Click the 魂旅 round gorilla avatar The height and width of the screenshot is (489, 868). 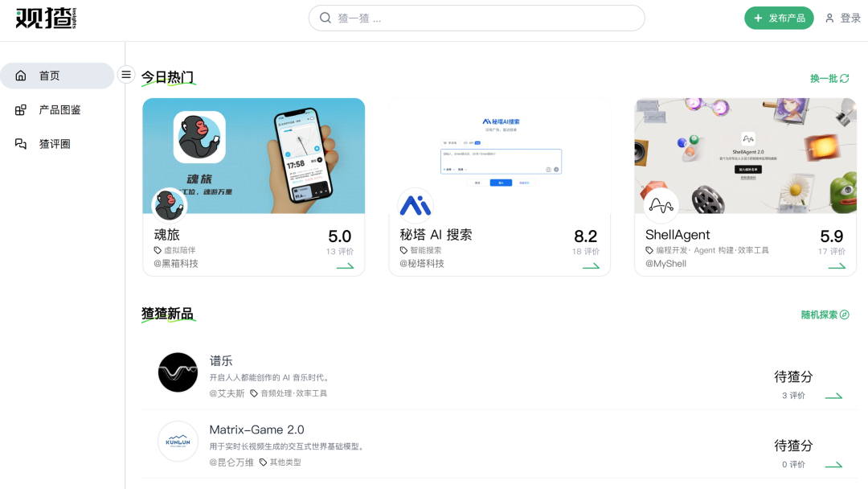pos(170,205)
